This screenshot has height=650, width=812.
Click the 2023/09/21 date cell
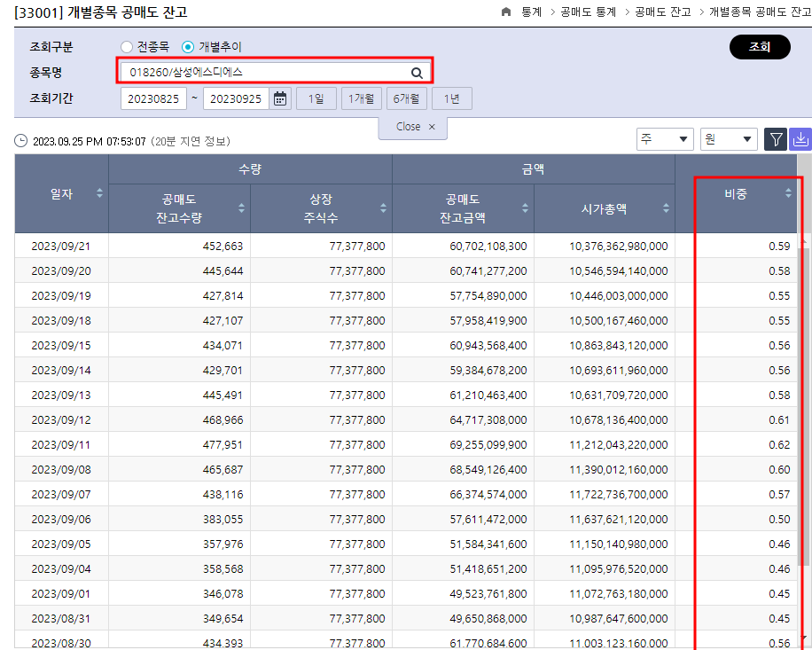pyautogui.click(x=61, y=247)
